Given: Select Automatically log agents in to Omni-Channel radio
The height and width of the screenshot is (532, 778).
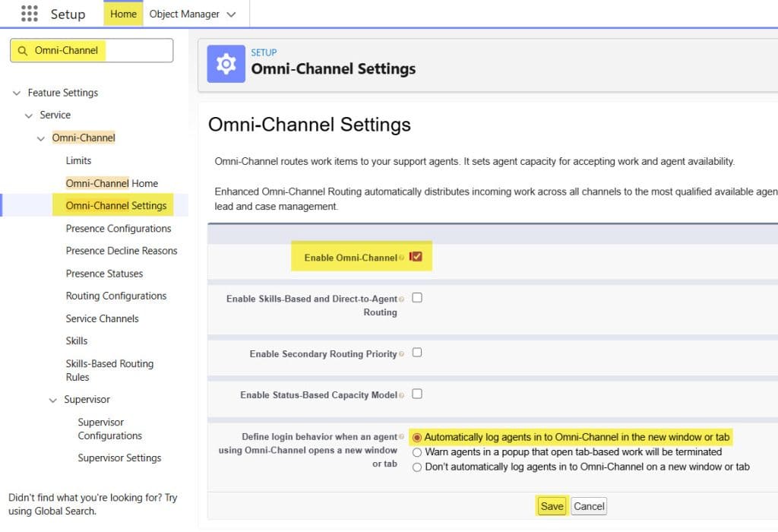Looking at the screenshot, I should [x=417, y=438].
